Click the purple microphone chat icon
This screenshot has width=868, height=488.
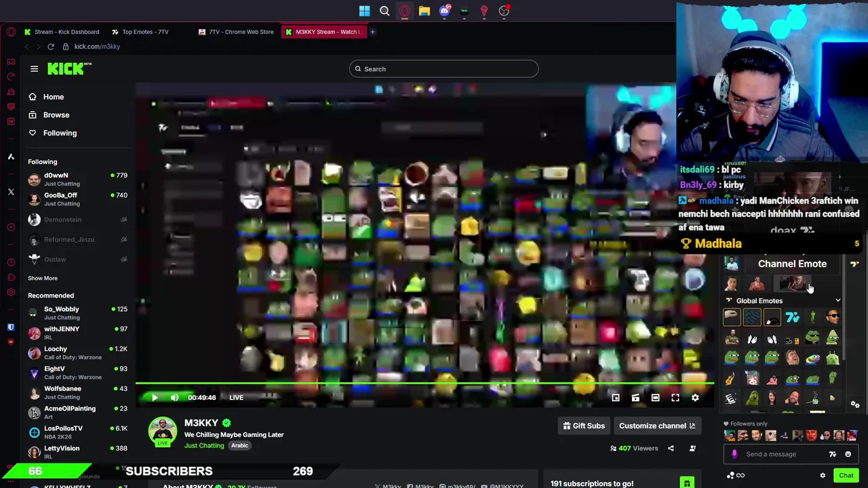click(734, 455)
